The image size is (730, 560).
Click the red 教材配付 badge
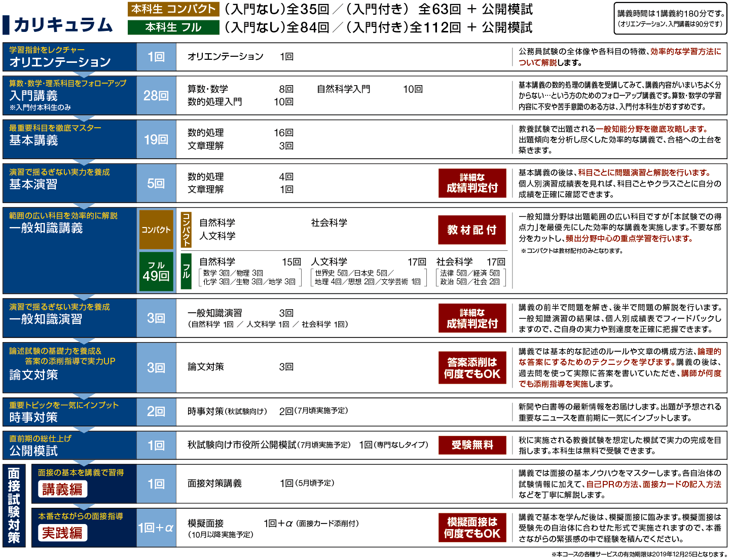(x=472, y=230)
